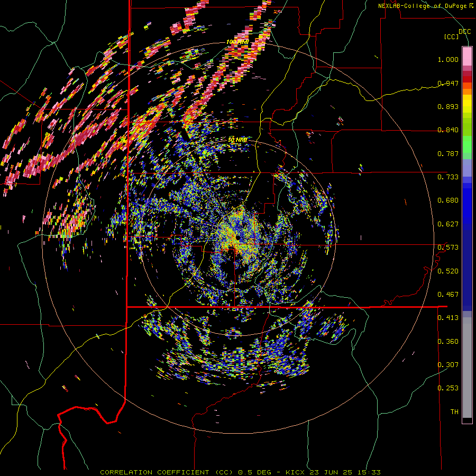The width and height of the screenshot is (476, 476).
Task: Click the 50 NMI range ring label
Action: click(x=237, y=140)
